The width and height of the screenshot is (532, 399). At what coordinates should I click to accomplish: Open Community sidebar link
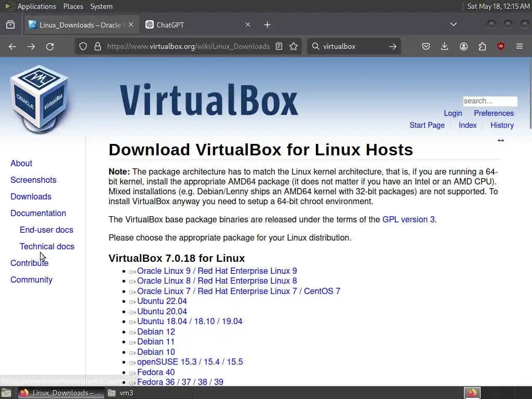click(32, 280)
